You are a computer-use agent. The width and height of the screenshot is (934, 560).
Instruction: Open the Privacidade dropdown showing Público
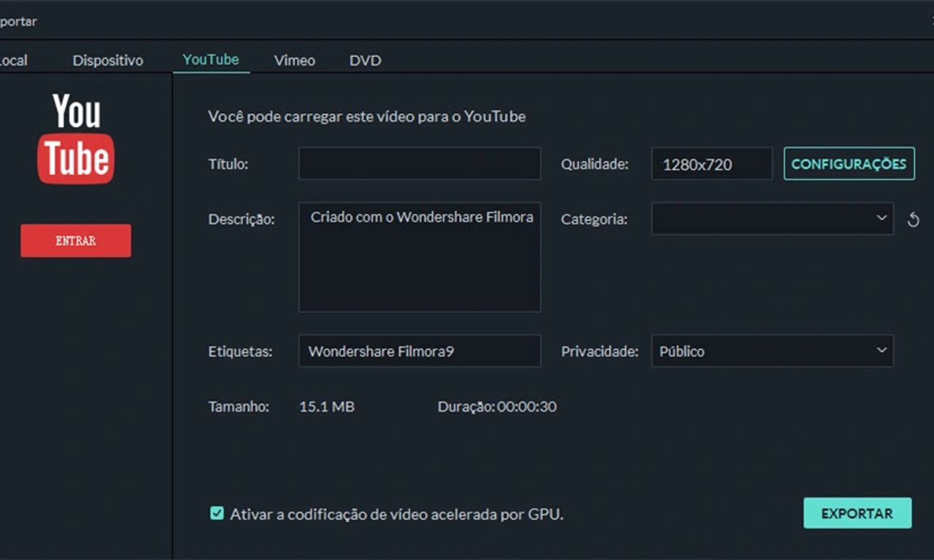[x=772, y=351]
